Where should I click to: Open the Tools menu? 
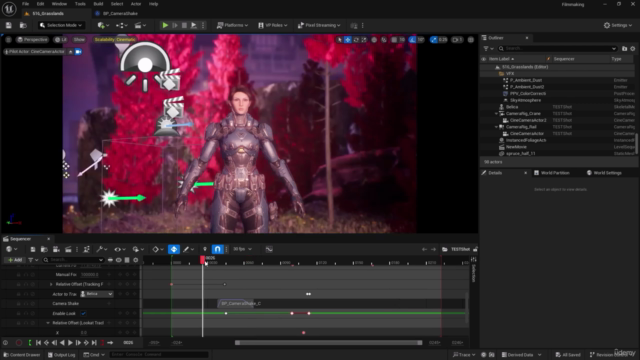click(x=80, y=4)
